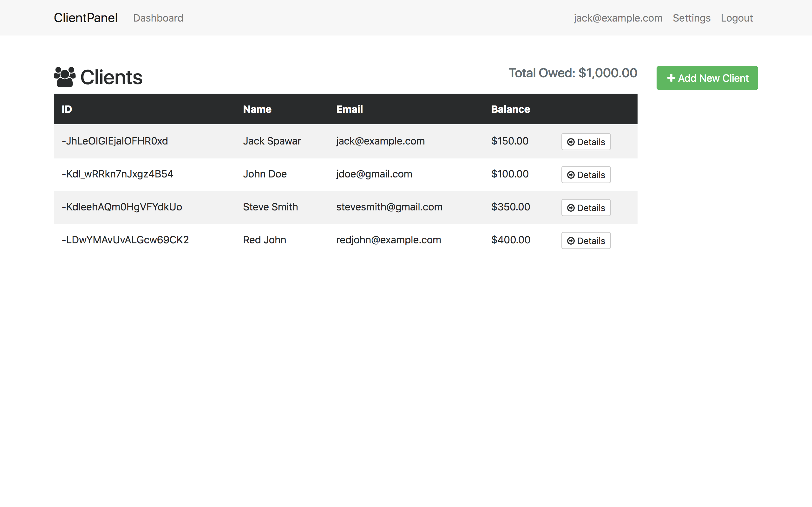View details for John Doe
The height and width of the screenshot is (507, 812).
(x=586, y=174)
